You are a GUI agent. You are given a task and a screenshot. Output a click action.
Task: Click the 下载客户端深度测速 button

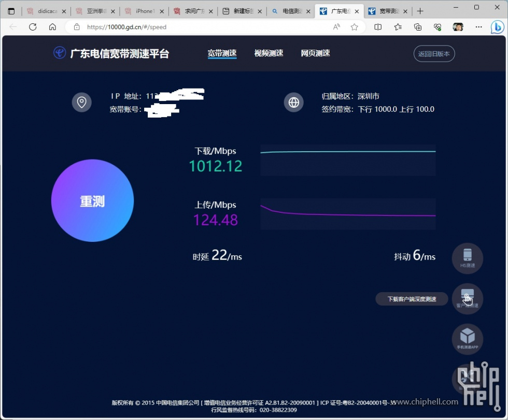click(x=412, y=299)
